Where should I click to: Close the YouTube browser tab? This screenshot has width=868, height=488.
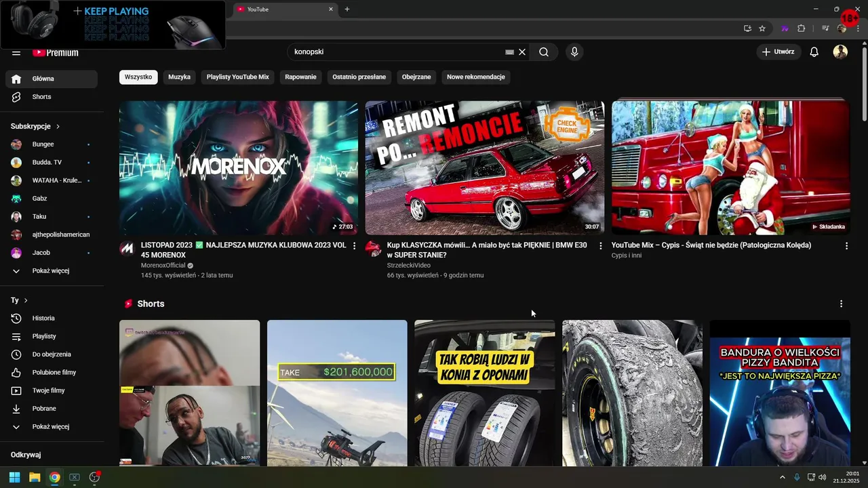(331, 9)
